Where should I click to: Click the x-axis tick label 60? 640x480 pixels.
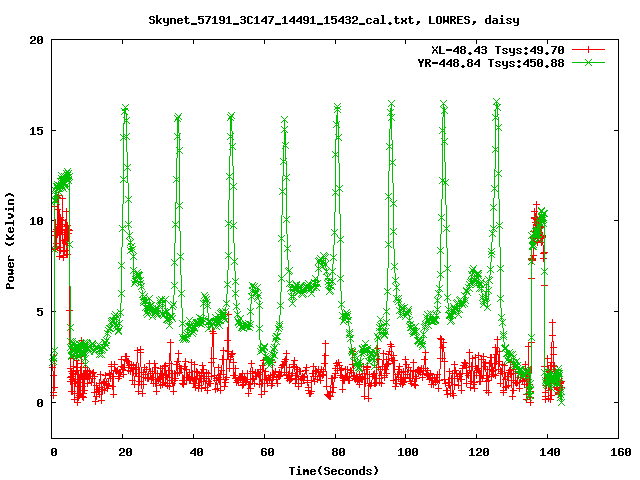pyautogui.click(x=267, y=452)
